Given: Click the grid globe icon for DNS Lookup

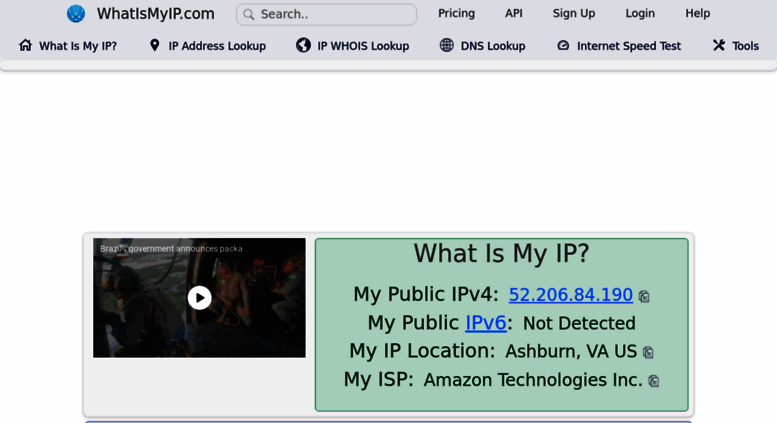Looking at the screenshot, I should pos(446,45).
